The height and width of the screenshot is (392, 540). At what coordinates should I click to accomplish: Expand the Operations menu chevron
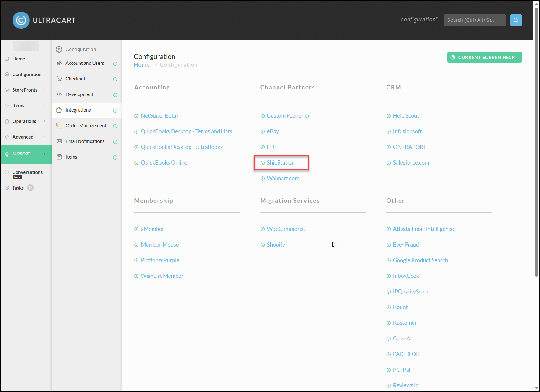(x=44, y=121)
